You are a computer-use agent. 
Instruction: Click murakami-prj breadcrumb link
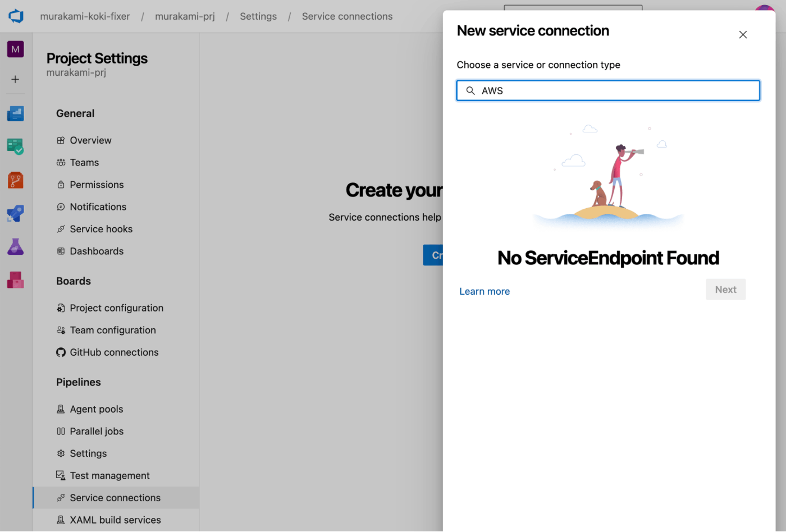pos(185,16)
